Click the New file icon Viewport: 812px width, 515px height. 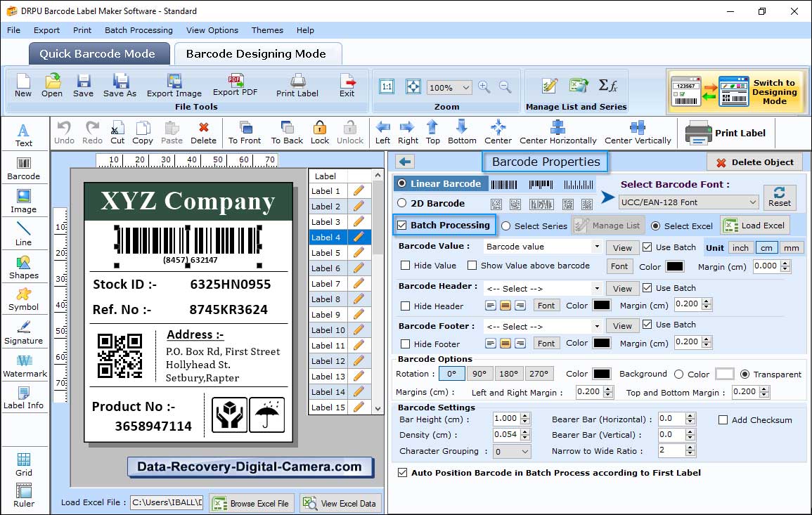(x=23, y=86)
